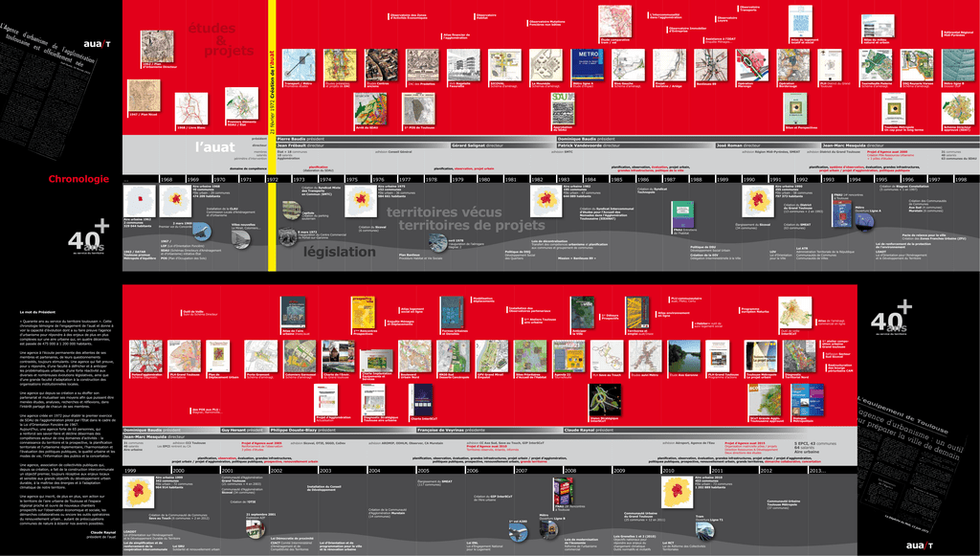
Task: Select the 1990 year marker
Action: pos(748,179)
